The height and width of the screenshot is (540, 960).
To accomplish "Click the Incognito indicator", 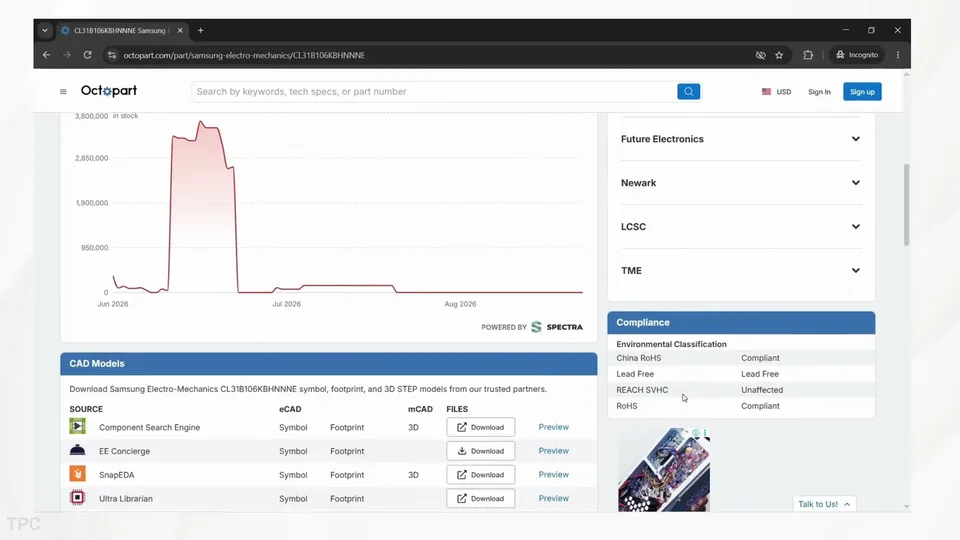I will tap(857, 55).
